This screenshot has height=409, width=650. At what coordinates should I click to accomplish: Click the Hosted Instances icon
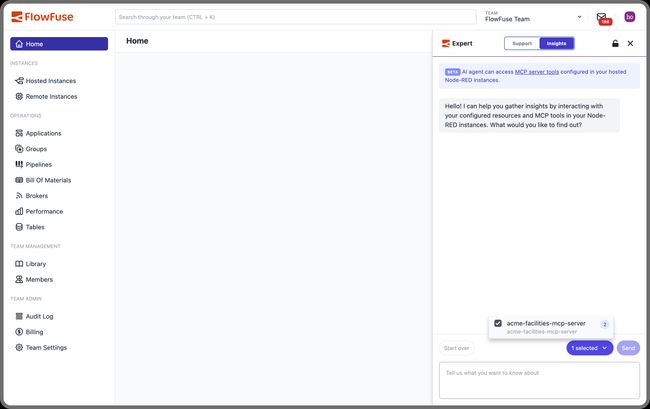19,81
